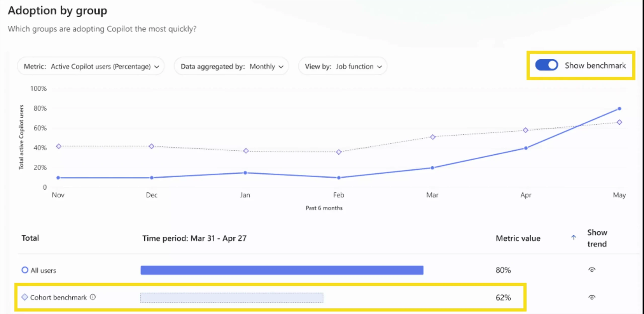Click the Past 6 months axis label

coord(324,208)
